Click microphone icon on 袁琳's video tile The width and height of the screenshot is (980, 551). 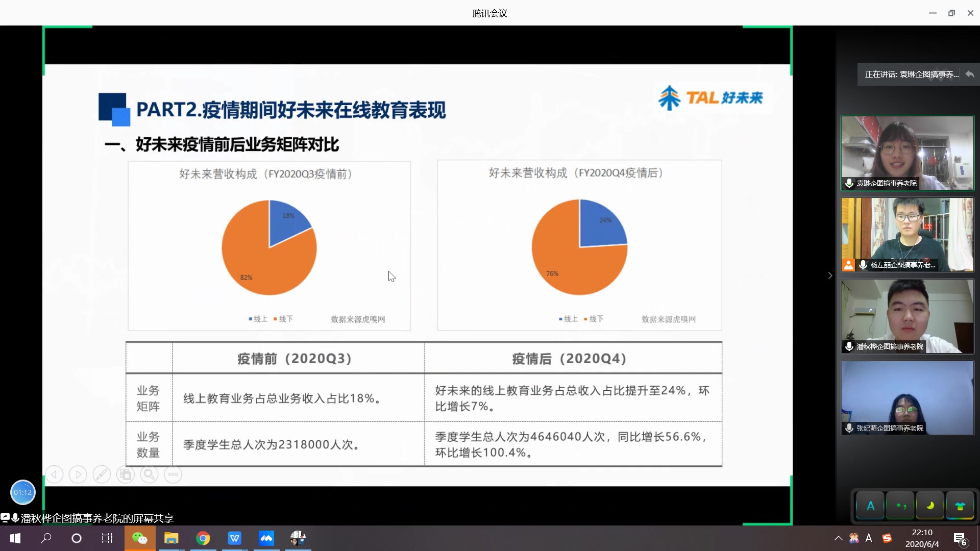(849, 183)
